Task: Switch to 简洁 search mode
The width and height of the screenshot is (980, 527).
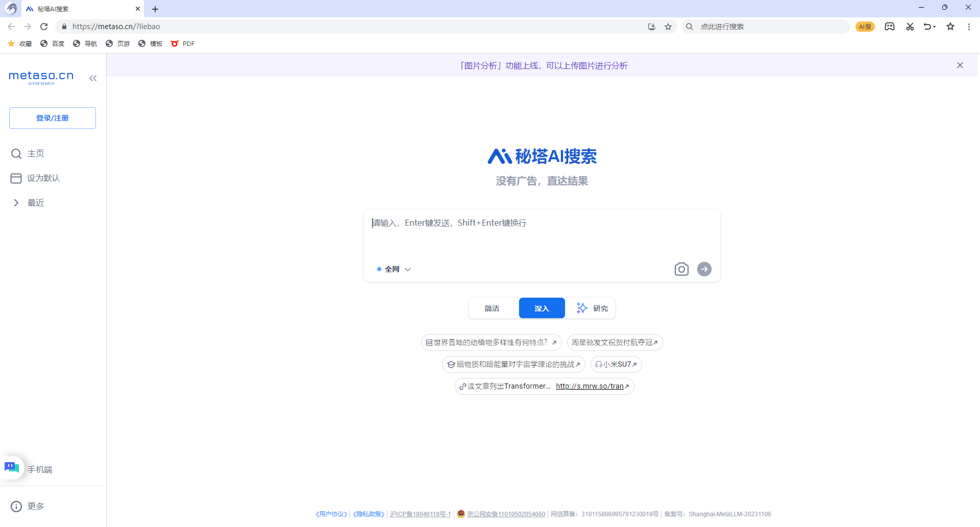Action: [492, 308]
